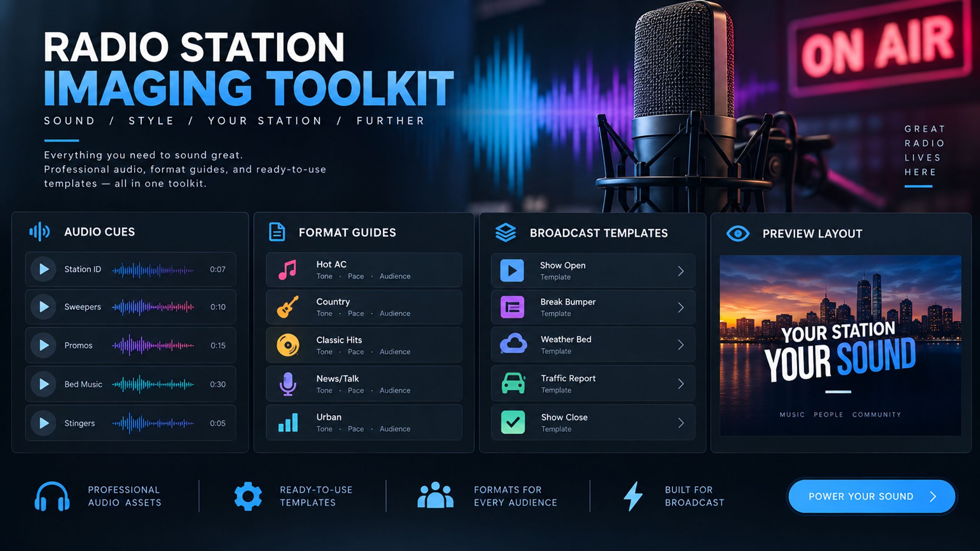The height and width of the screenshot is (551, 980).
Task: Select the Hot AC music note icon
Action: tap(287, 270)
